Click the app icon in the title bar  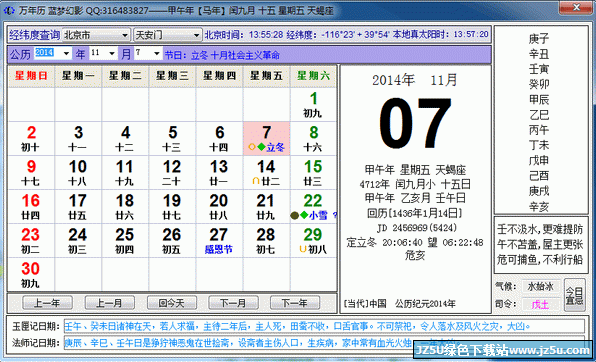[x=9, y=11]
